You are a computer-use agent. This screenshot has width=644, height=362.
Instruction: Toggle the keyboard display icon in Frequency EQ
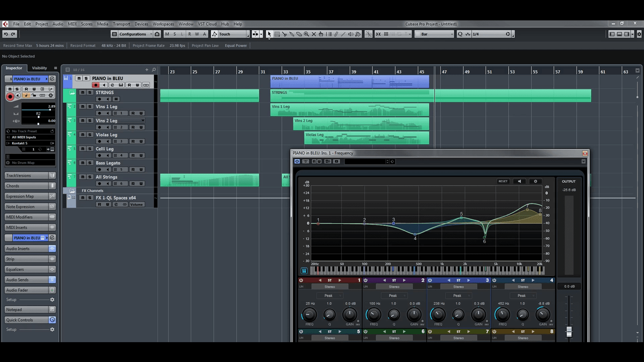tap(304, 271)
